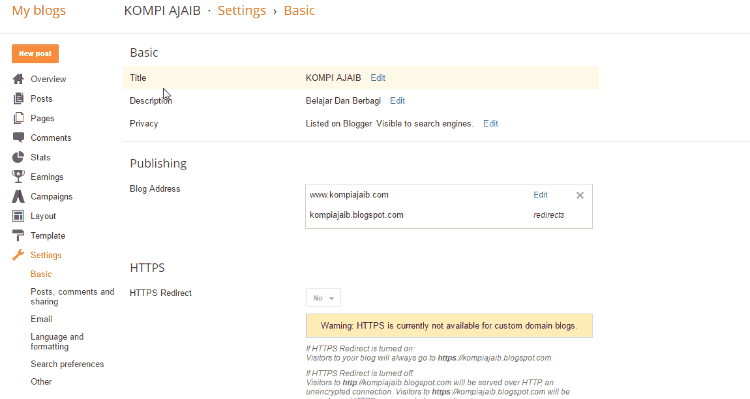
Task: Click the redirects label
Action: [549, 215]
